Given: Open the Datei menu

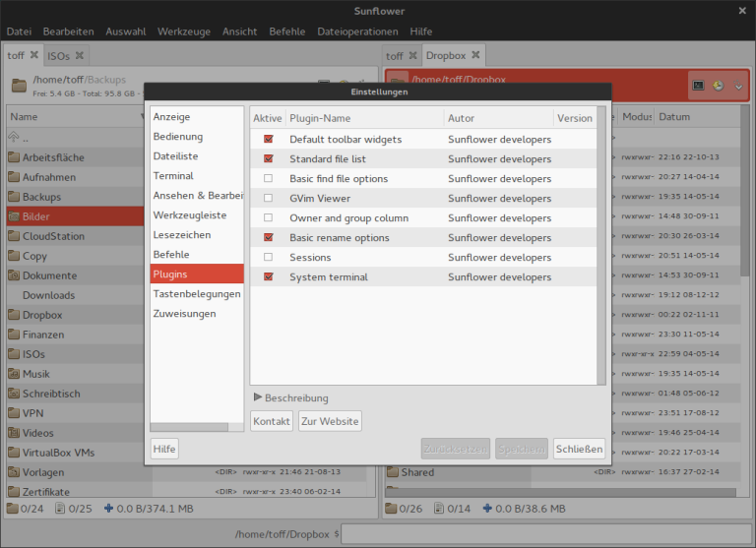Looking at the screenshot, I should tap(19, 31).
